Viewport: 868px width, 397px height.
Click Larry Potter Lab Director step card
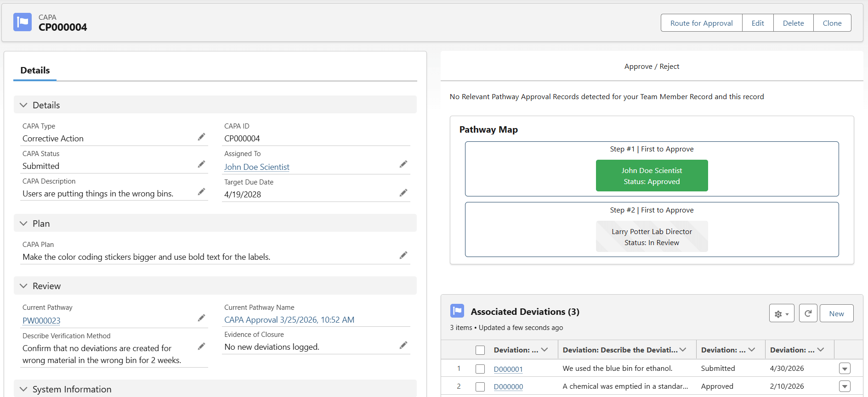[652, 237]
